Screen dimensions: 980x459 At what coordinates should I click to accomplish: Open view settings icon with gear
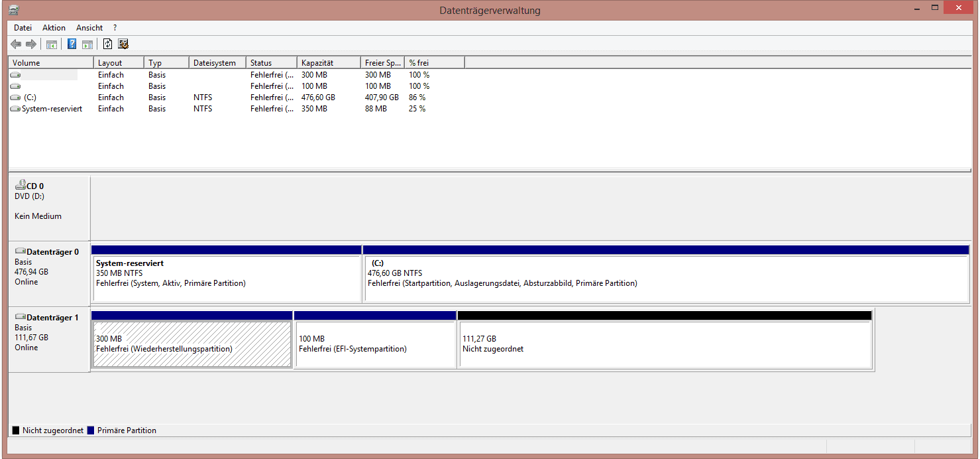coord(123,44)
